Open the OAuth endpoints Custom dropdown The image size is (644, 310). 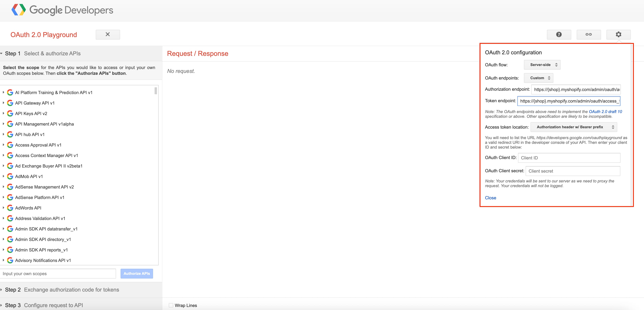pyautogui.click(x=538, y=78)
